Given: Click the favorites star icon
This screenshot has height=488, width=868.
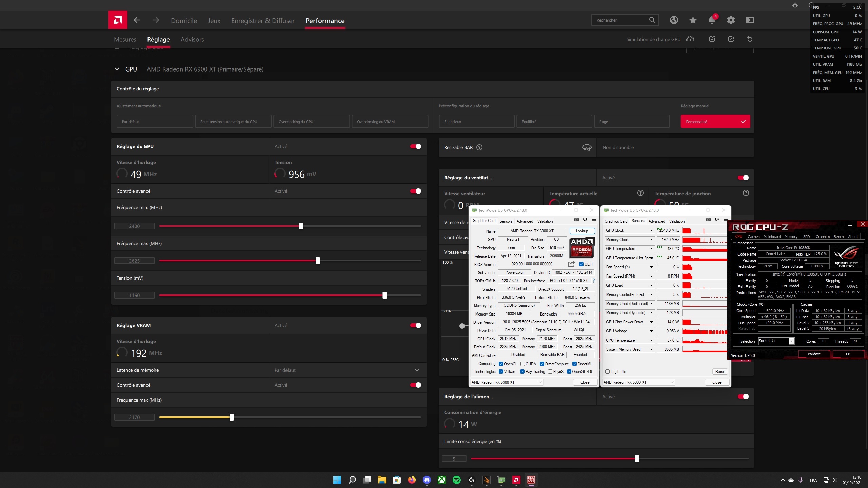Looking at the screenshot, I should [693, 20].
